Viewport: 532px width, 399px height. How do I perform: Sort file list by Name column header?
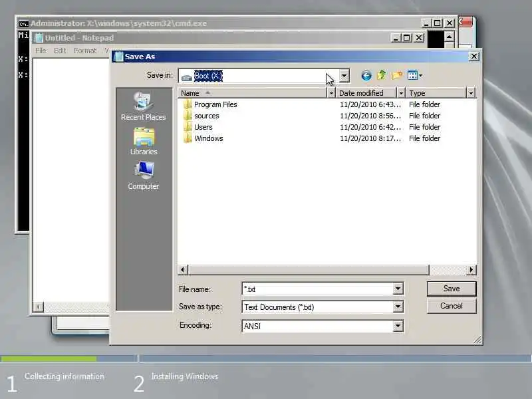click(x=252, y=92)
